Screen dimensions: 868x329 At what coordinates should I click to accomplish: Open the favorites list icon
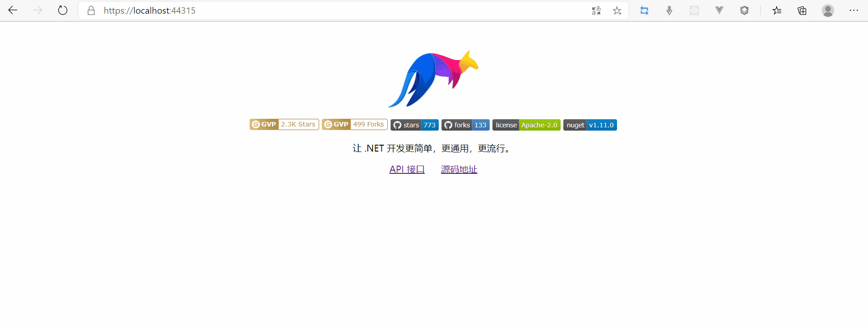point(777,10)
